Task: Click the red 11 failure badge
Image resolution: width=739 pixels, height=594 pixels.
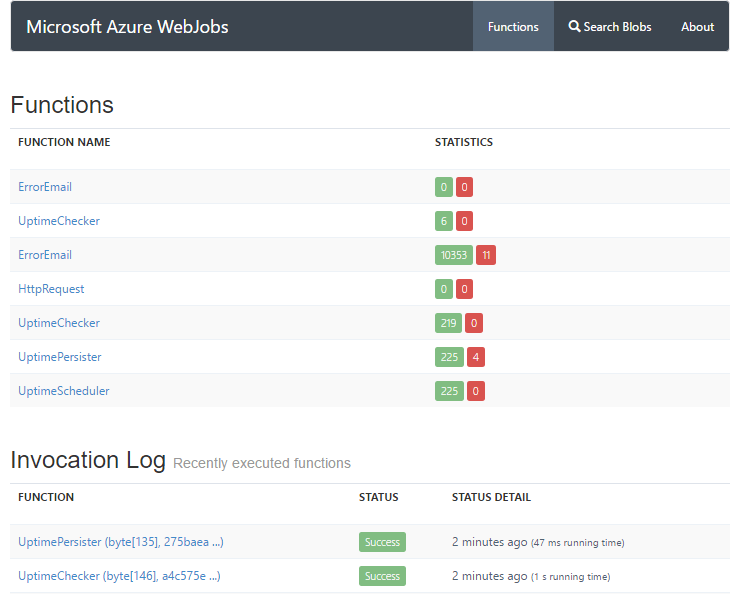Action: 486,255
